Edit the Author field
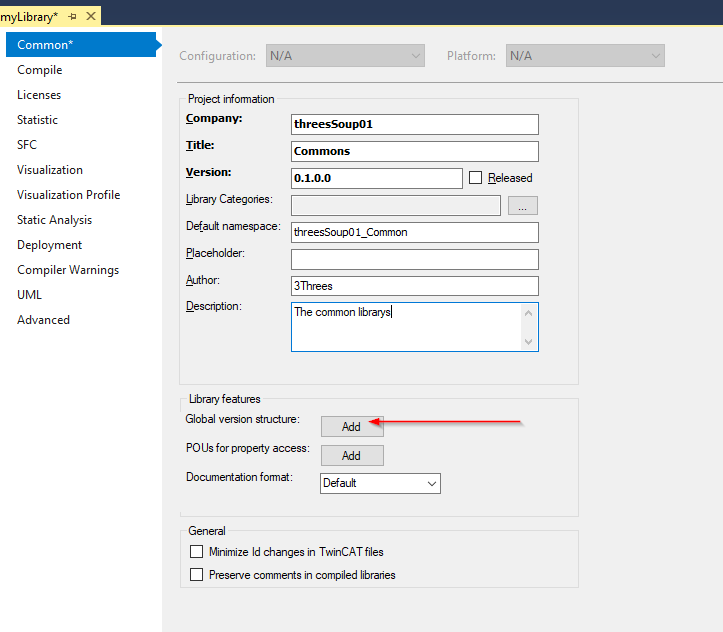 coord(415,286)
